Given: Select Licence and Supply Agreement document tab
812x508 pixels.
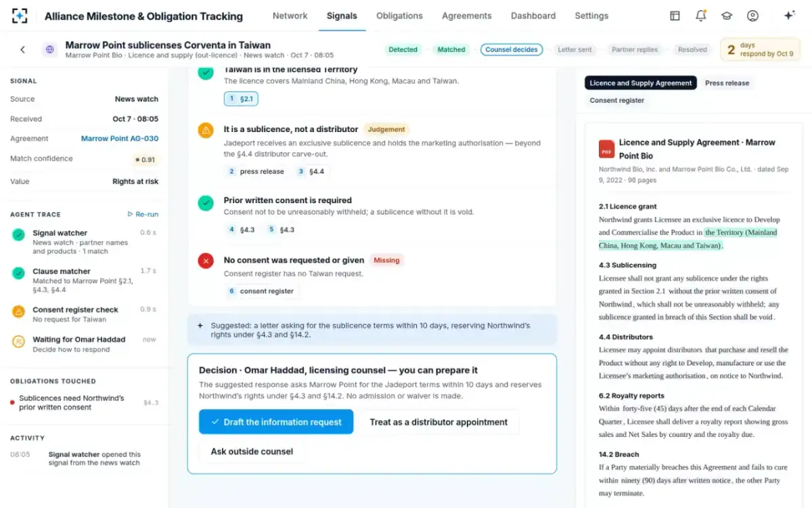Looking at the screenshot, I should click(641, 83).
